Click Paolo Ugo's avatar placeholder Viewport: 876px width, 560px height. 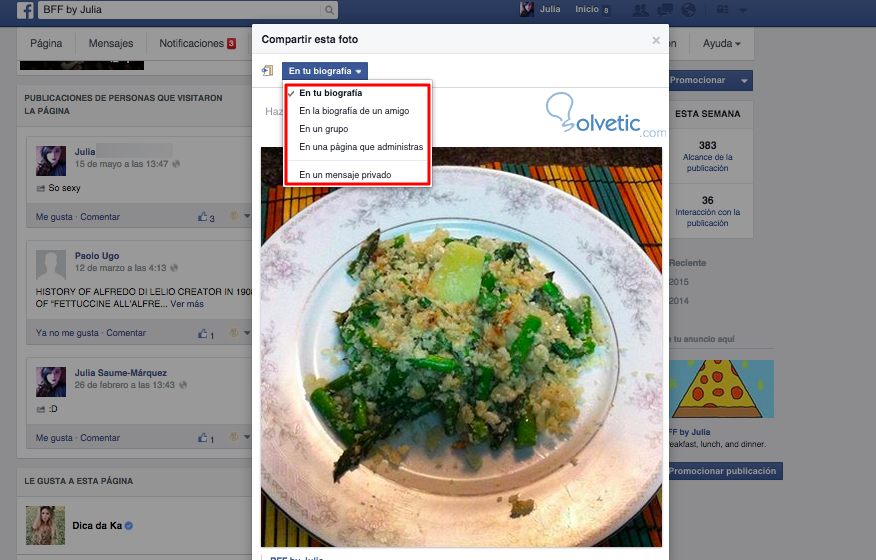(x=51, y=265)
